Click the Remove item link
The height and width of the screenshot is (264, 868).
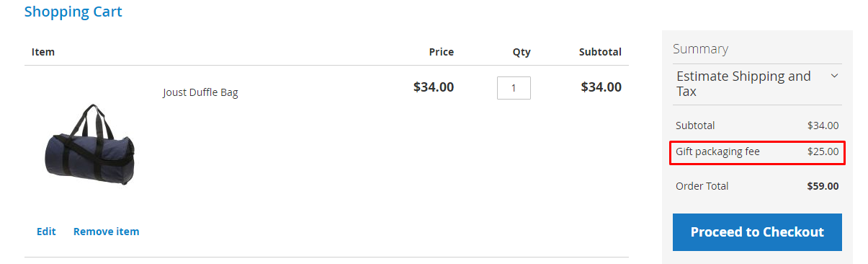(107, 232)
